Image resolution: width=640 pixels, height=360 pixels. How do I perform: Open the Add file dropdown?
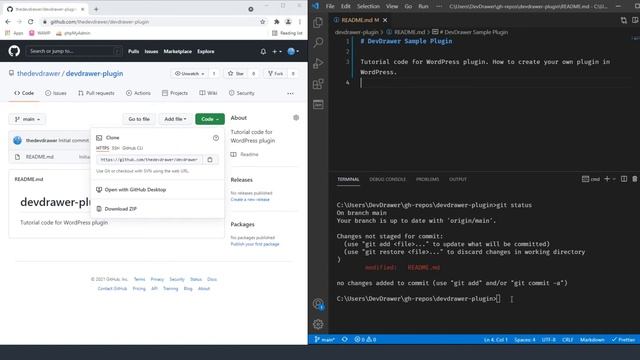[175, 119]
